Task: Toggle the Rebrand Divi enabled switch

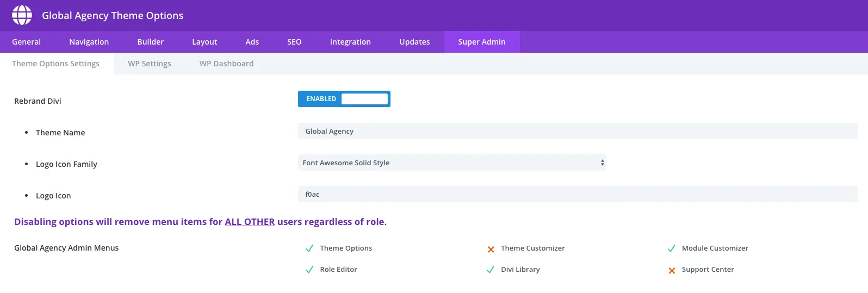Action: click(x=344, y=99)
